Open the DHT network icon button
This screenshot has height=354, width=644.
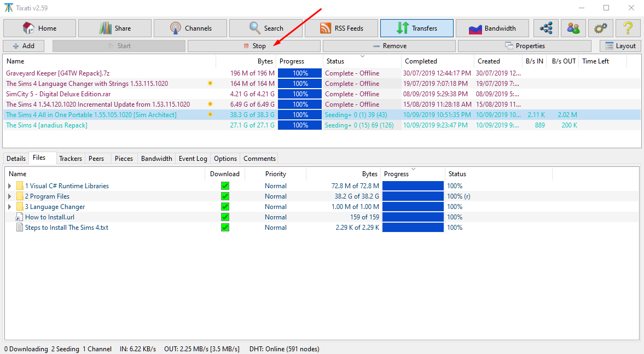[x=546, y=28]
